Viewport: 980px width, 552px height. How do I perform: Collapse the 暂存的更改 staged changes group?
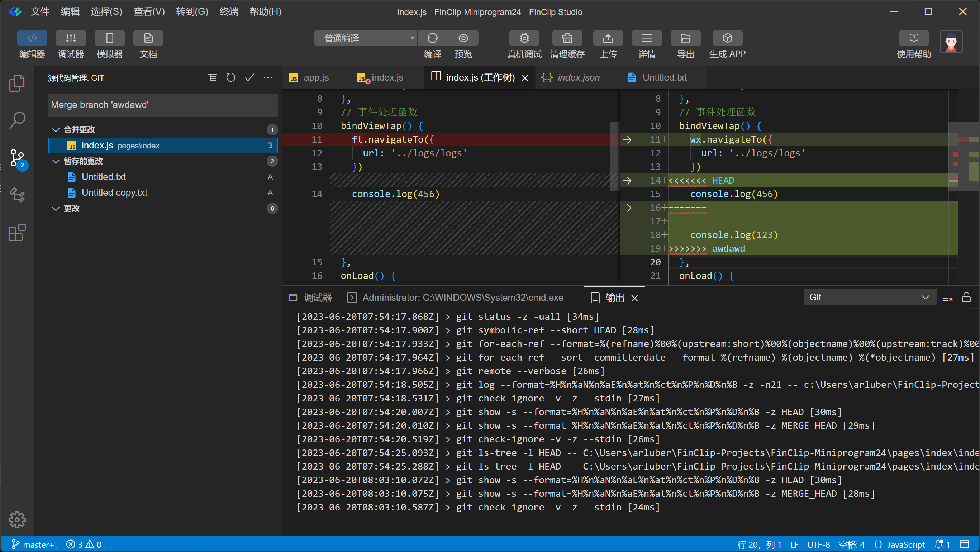click(x=56, y=161)
